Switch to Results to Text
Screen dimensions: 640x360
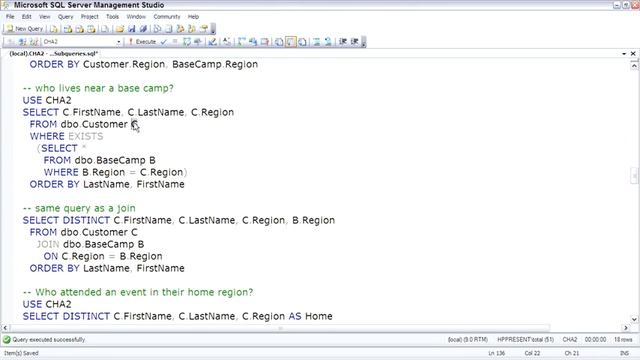coord(279,42)
